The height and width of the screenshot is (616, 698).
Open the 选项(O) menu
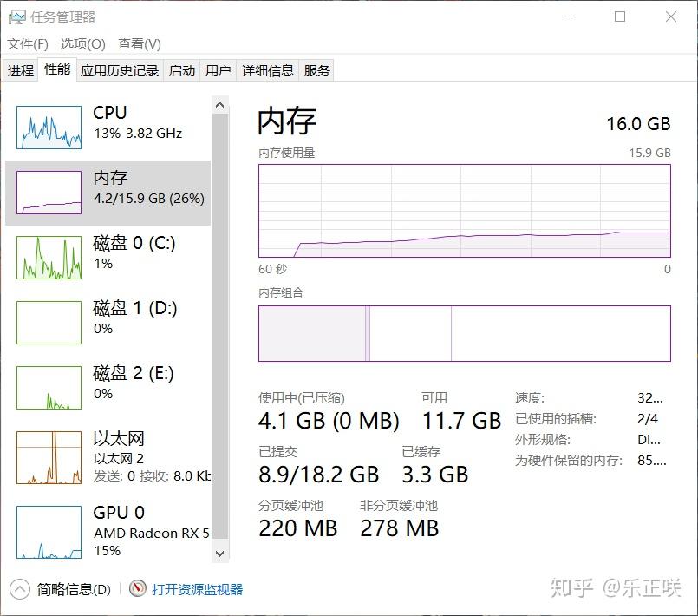point(82,44)
